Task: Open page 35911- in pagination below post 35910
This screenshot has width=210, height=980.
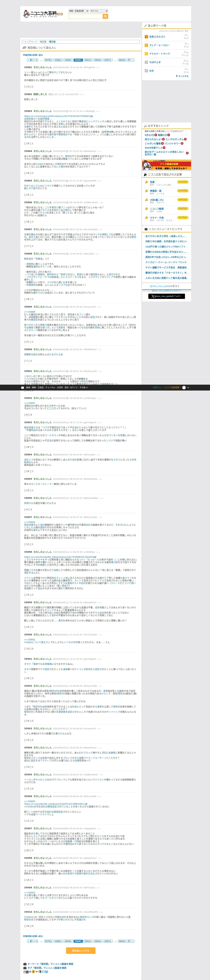Action: tap(88, 941)
